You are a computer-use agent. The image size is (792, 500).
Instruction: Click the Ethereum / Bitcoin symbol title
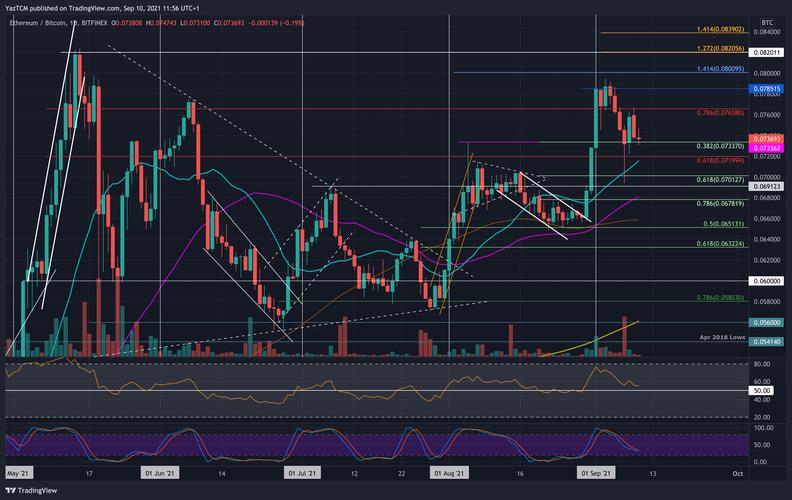[x=39, y=21]
